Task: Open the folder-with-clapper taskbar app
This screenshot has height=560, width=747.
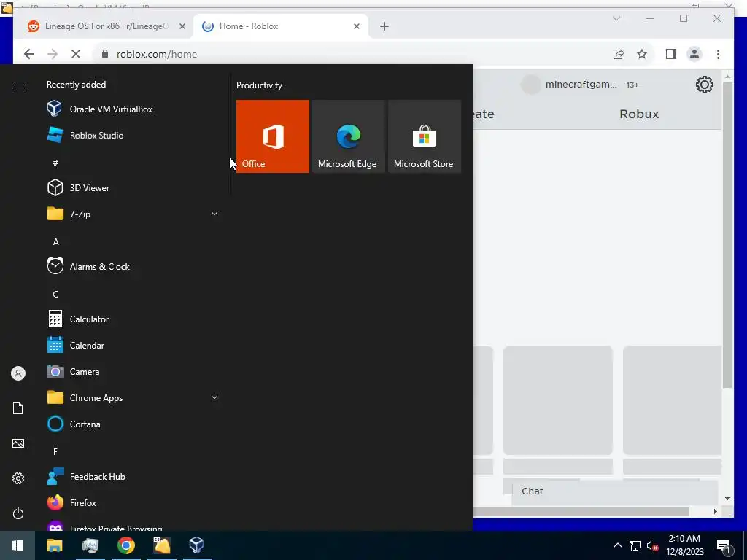Action: [x=161, y=545]
